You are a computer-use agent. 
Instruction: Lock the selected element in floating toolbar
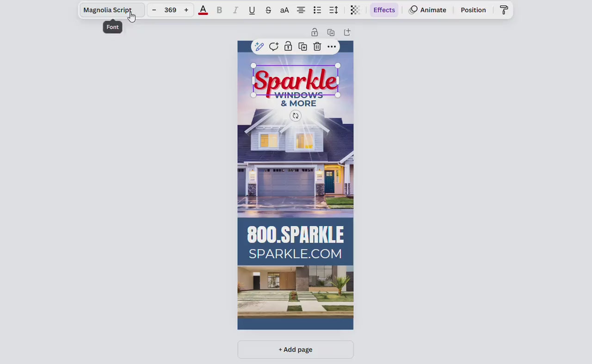coord(288,47)
